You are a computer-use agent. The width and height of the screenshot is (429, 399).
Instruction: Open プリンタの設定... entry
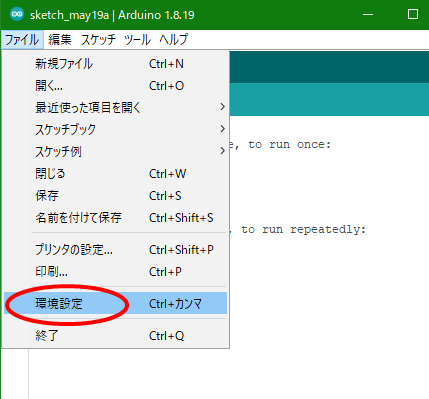point(115,249)
